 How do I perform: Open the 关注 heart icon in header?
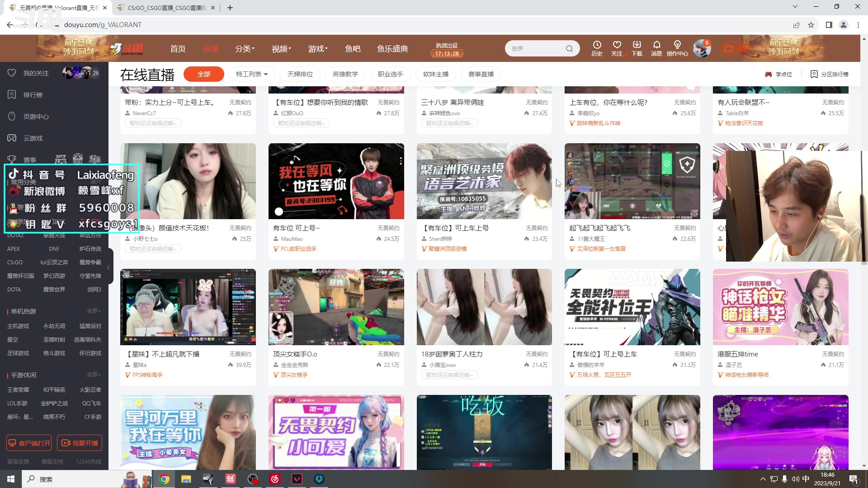(x=617, y=48)
